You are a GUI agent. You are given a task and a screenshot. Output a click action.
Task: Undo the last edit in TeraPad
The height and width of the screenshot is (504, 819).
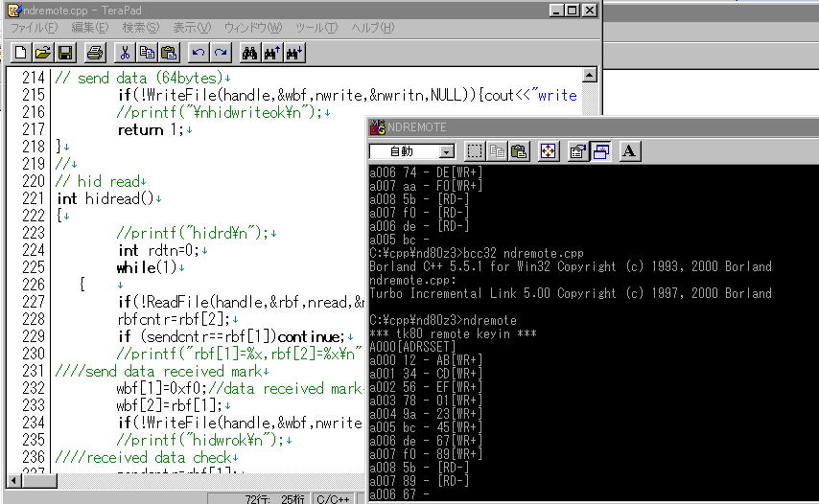point(198,53)
